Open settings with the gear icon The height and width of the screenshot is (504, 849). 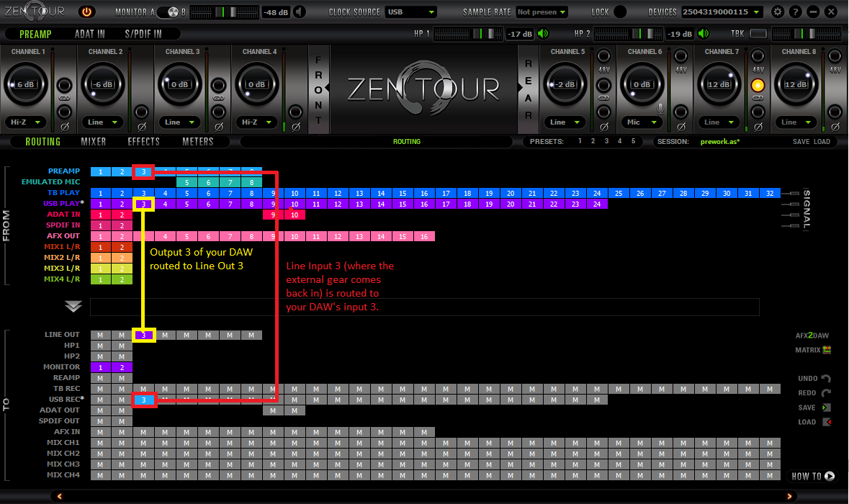pyautogui.click(x=778, y=12)
